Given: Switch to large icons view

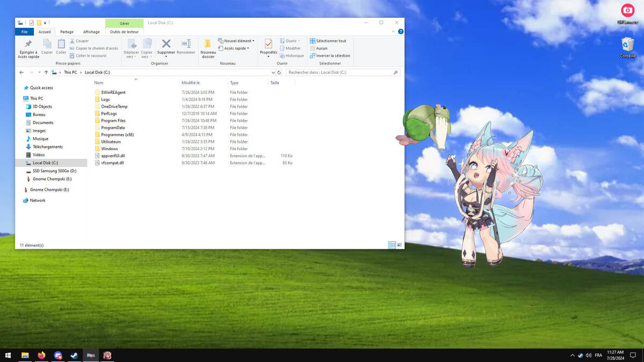Looking at the screenshot, I should click(399, 245).
